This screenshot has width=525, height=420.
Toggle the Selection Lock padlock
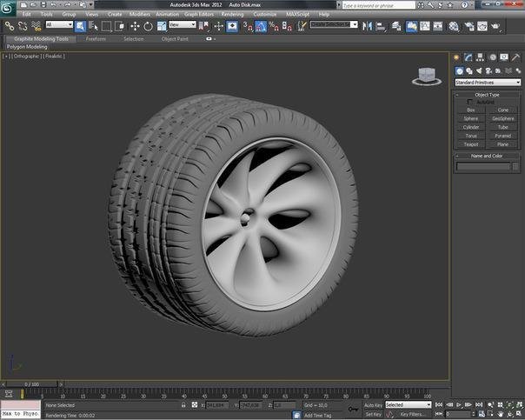point(183,405)
